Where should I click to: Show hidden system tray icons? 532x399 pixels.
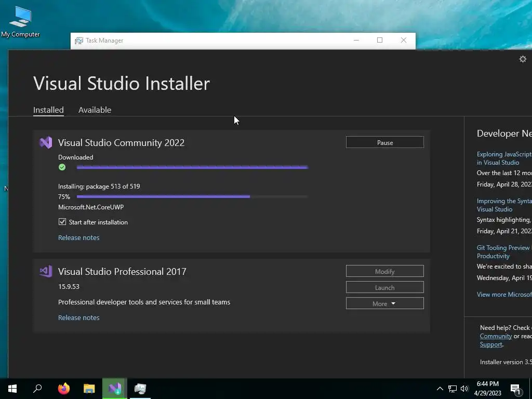440,389
